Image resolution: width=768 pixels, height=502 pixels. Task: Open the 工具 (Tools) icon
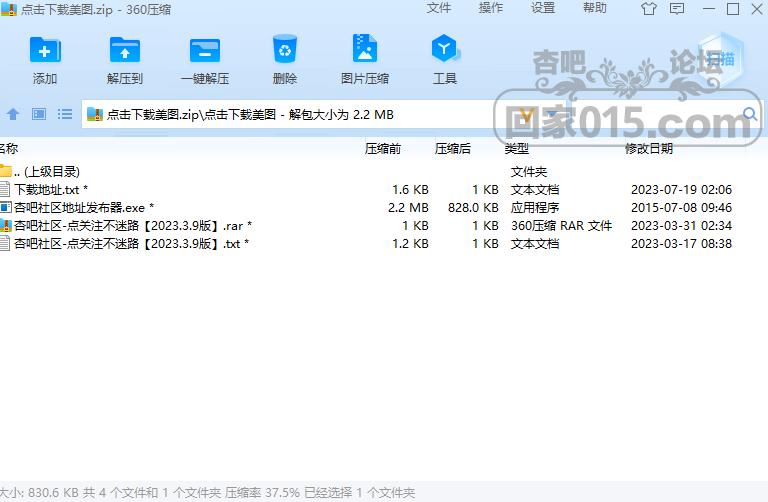(445, 48)
